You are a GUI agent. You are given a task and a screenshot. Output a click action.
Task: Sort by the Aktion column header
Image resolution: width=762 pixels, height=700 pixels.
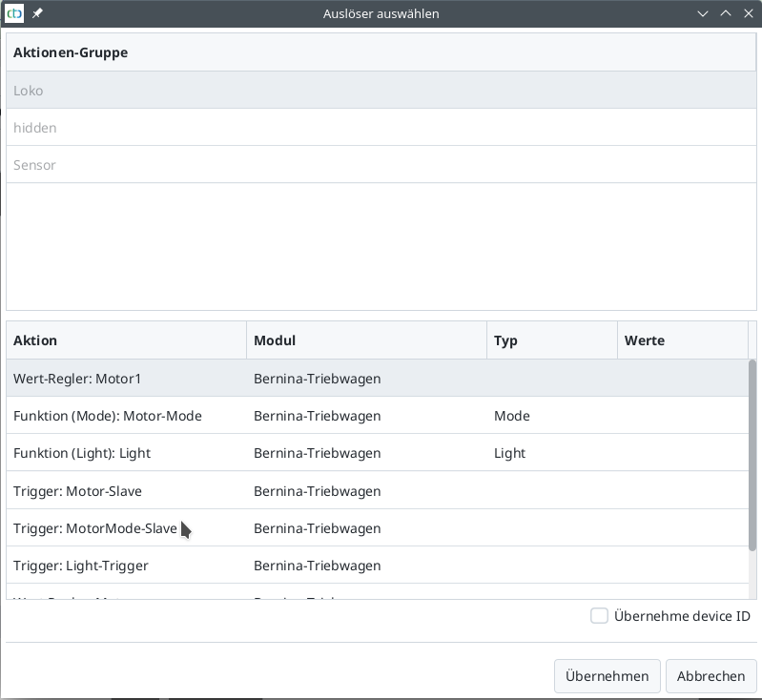pyautogui.click(x=126, y=340)
